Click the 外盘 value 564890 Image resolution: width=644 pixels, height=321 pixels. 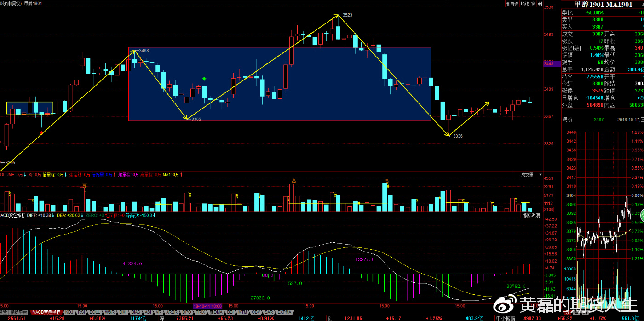tap(595, 105)
